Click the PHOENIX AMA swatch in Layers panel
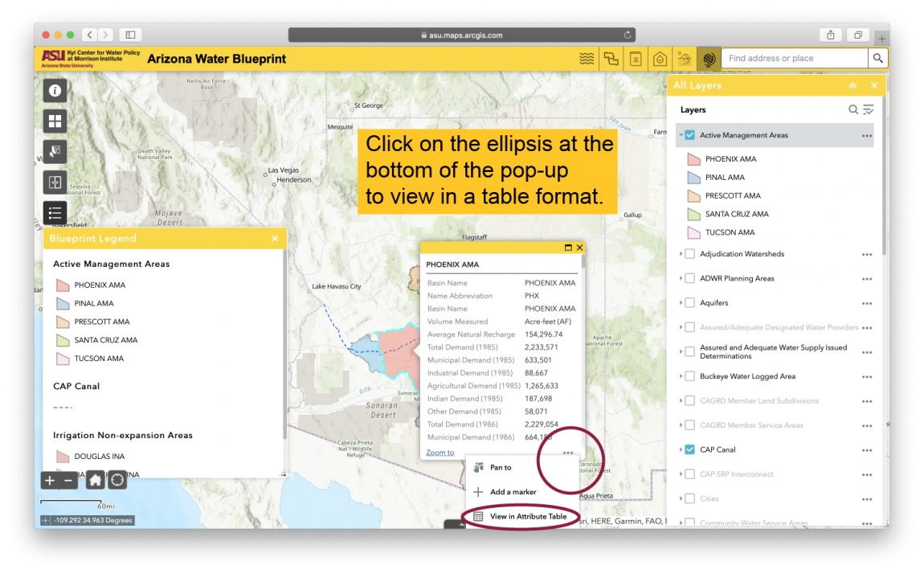This screenshot has width=924, height=574. (694, 159)
